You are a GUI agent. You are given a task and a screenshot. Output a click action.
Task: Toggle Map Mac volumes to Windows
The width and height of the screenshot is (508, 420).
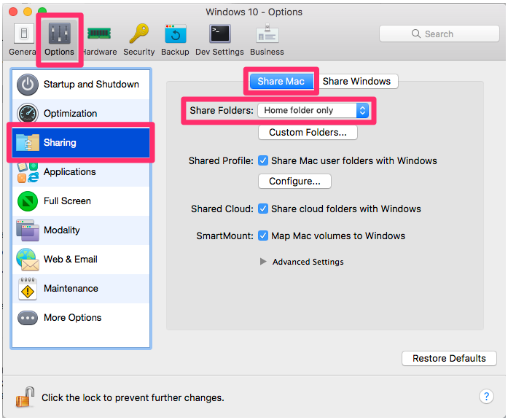[x=263, y=236]
